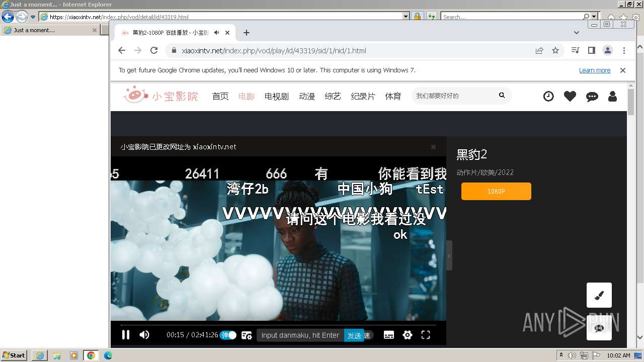The height and width of the screenshot is (362, 644).
Task: Bookmark this page with the star
Action: tap(555, 50)
